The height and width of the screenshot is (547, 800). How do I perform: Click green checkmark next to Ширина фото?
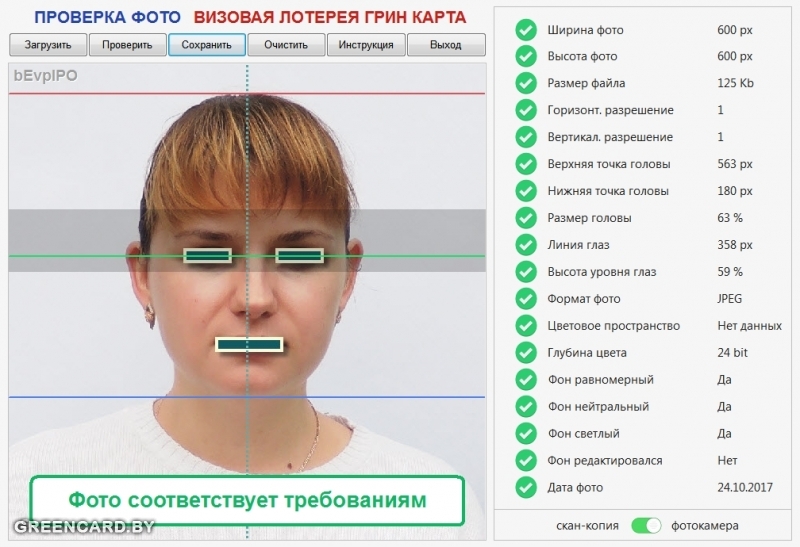pos(526,30)
